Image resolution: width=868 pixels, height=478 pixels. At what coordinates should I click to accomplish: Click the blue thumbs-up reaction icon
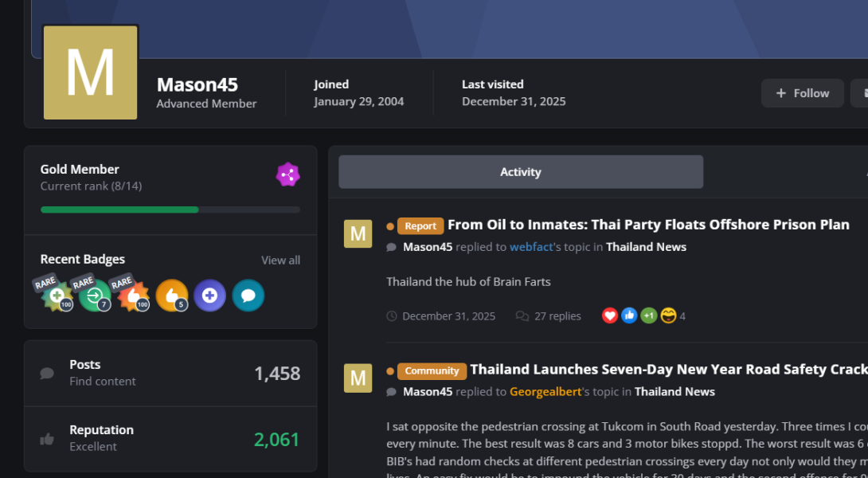click(629, 315)
